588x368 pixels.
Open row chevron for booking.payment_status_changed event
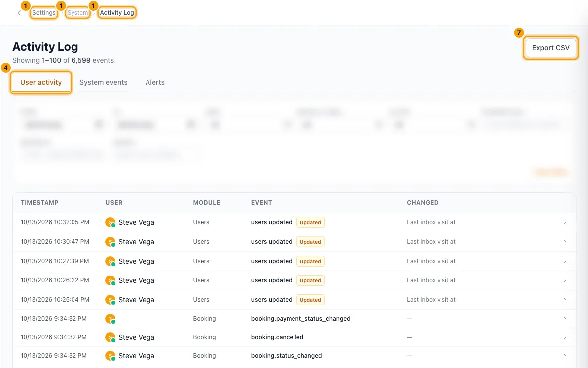[564, 319]
